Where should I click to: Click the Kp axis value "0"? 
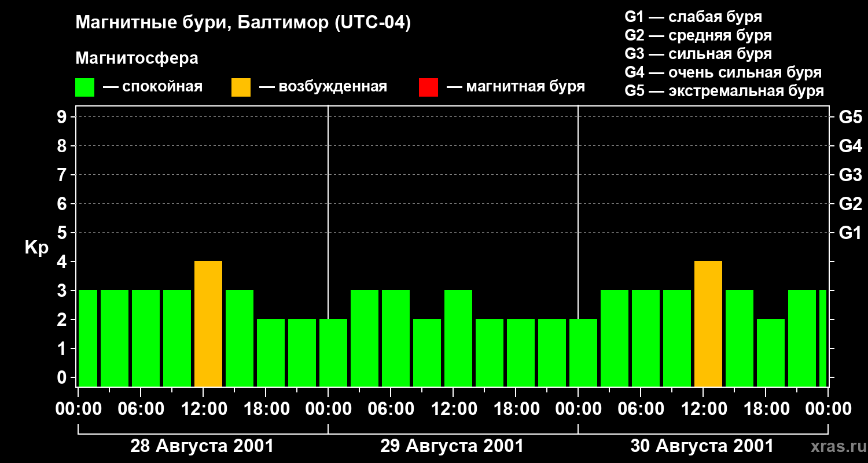click(x=62, y=377)
